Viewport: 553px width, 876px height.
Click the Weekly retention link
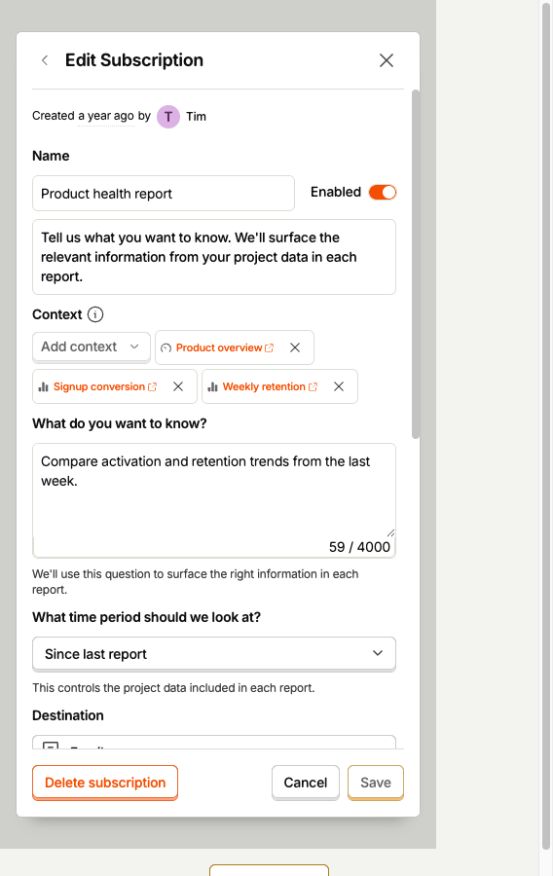coord(264,387)
